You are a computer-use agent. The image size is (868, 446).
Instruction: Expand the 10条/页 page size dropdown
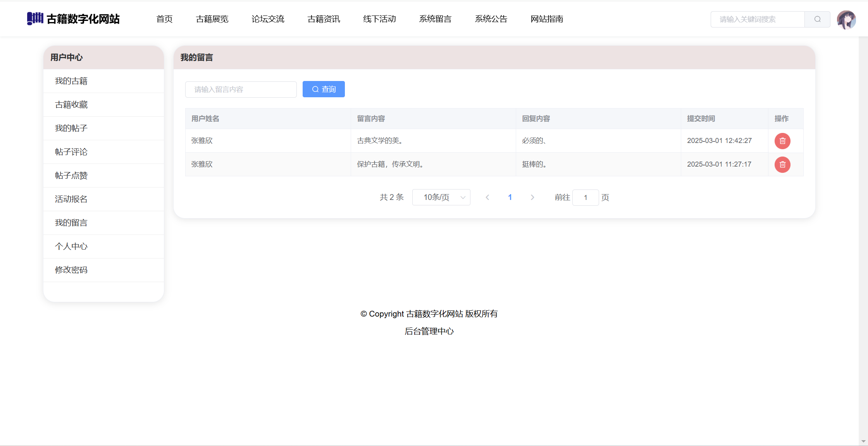[441, 198]
